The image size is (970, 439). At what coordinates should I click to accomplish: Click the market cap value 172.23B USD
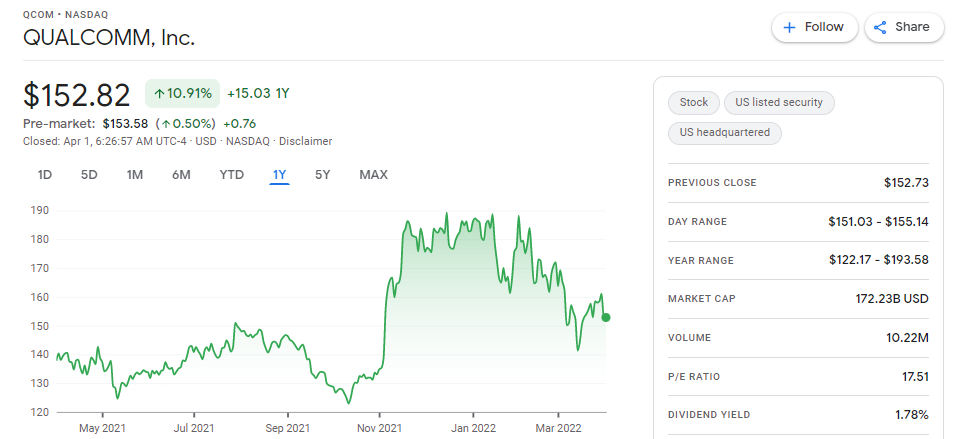tap(891, 299)
